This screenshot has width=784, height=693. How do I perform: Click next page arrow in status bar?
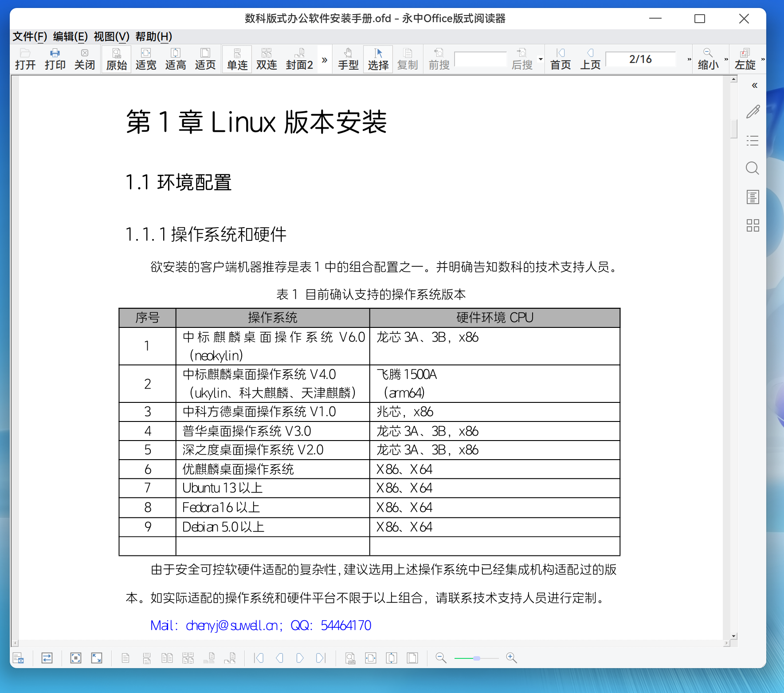click(300, 658)
